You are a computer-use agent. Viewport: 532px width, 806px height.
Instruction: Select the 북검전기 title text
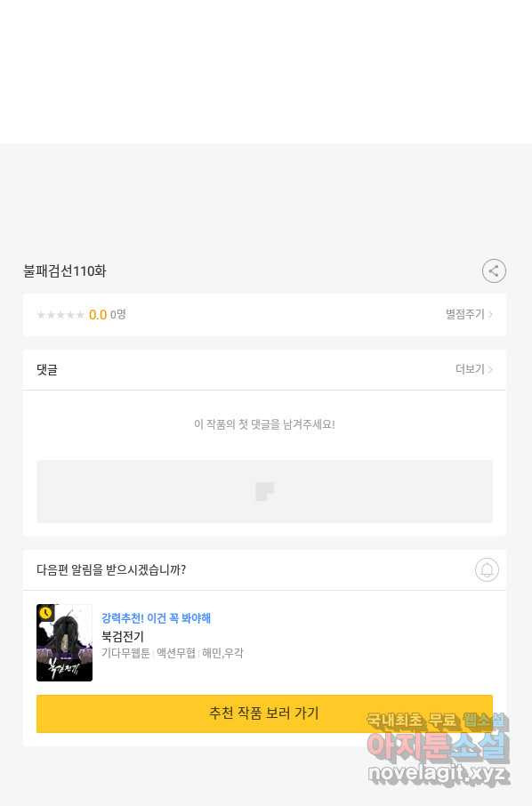point(123,636)
